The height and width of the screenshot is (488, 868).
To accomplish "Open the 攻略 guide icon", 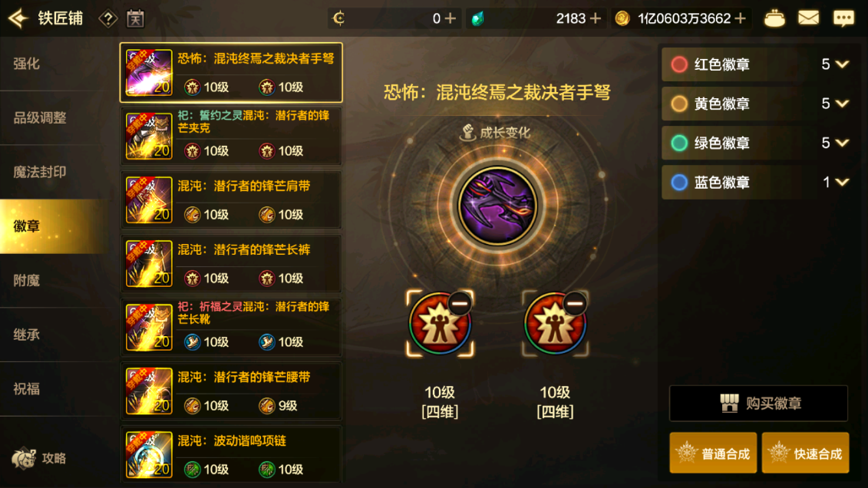I will pos(38,458).
